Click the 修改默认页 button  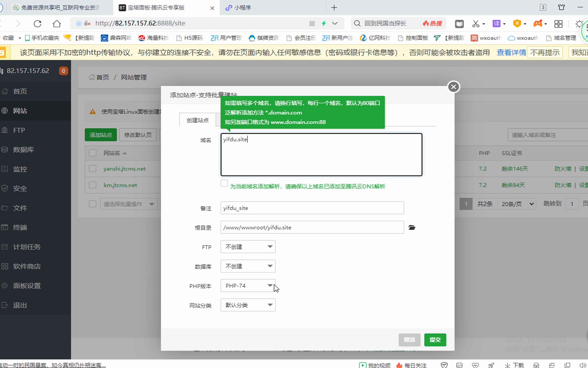[x=138, y=135]
